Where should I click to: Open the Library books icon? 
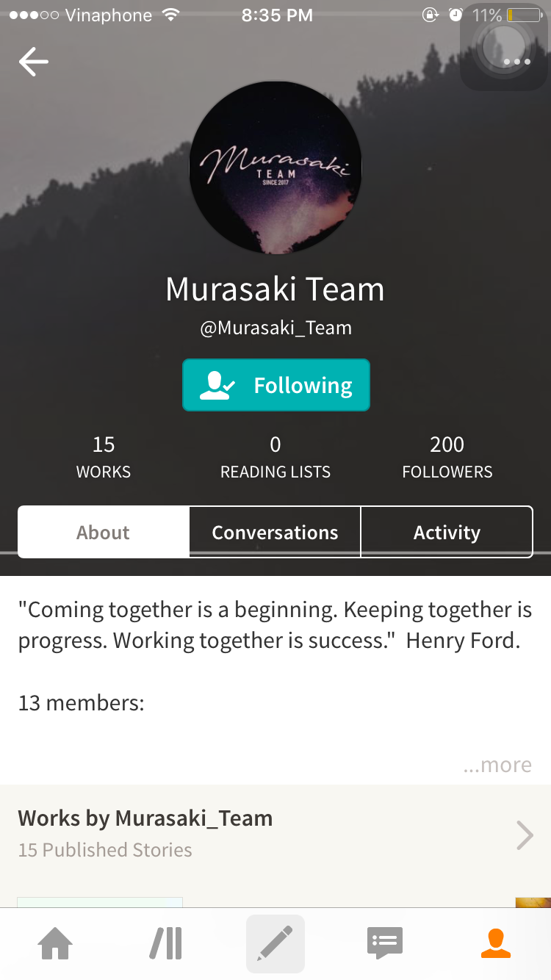[166, 943]
